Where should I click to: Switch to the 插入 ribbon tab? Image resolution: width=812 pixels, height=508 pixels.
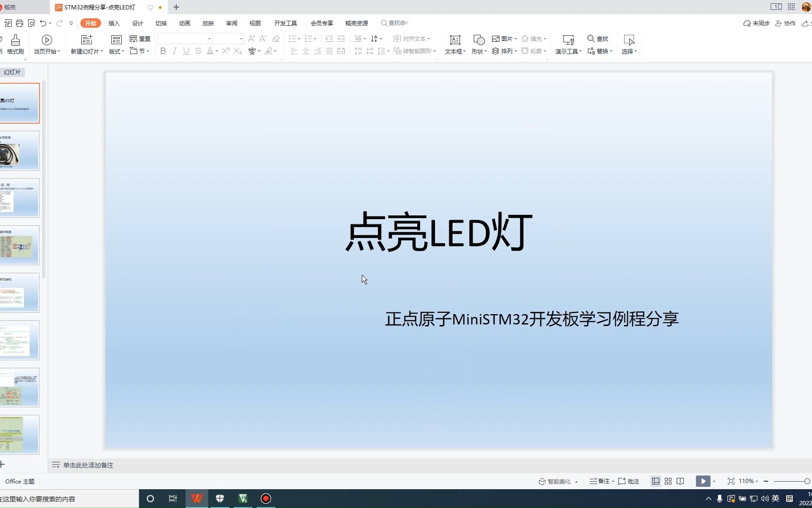pos(114,23)
